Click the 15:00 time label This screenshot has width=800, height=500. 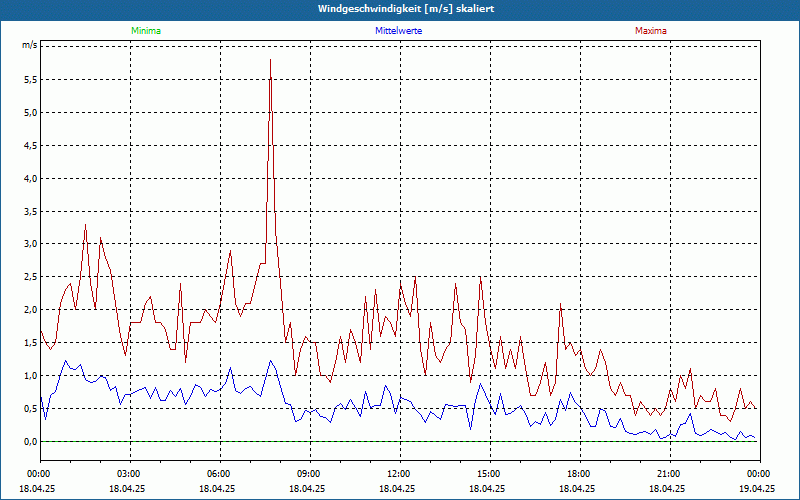(x=490, y=474)
